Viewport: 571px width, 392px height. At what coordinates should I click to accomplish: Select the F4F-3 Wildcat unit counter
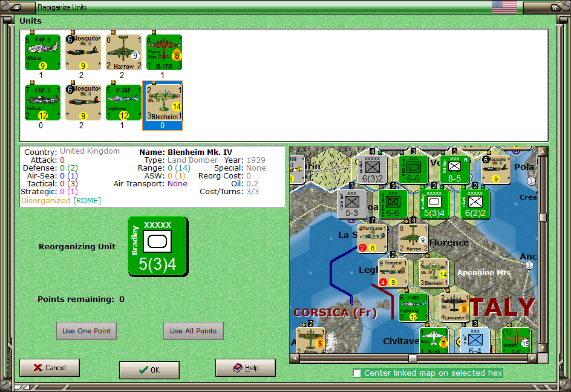pos(42,52)
